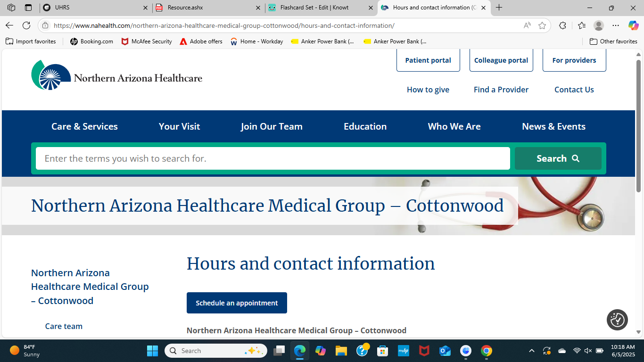
Task: Open the browser profile avatar
Action: (x=599, y=25)
